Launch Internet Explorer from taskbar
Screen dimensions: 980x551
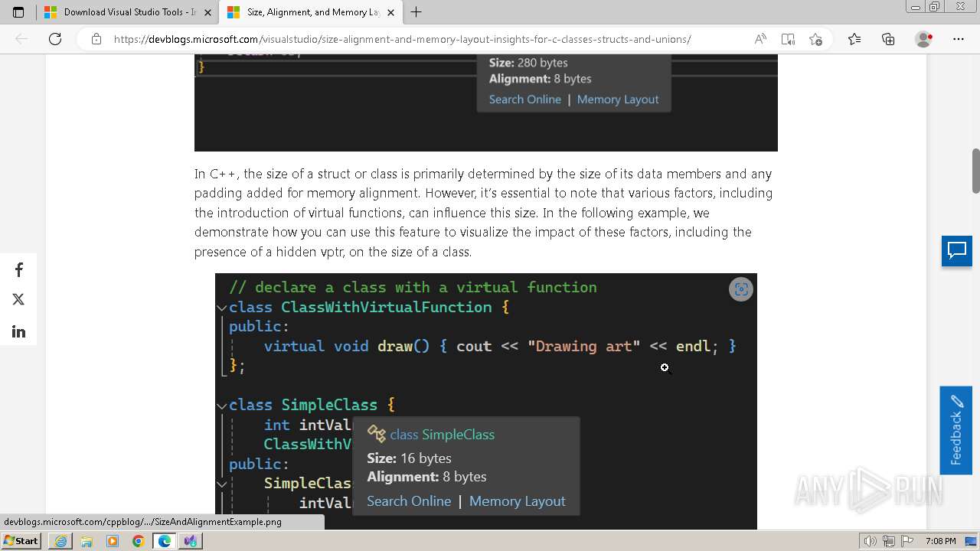(60, 541)
